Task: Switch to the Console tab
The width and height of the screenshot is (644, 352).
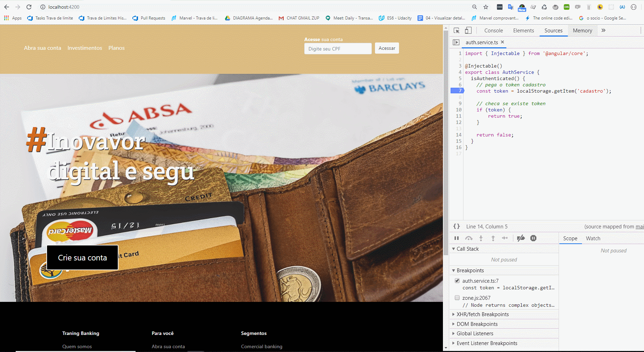Action: [x=493, y=31]
